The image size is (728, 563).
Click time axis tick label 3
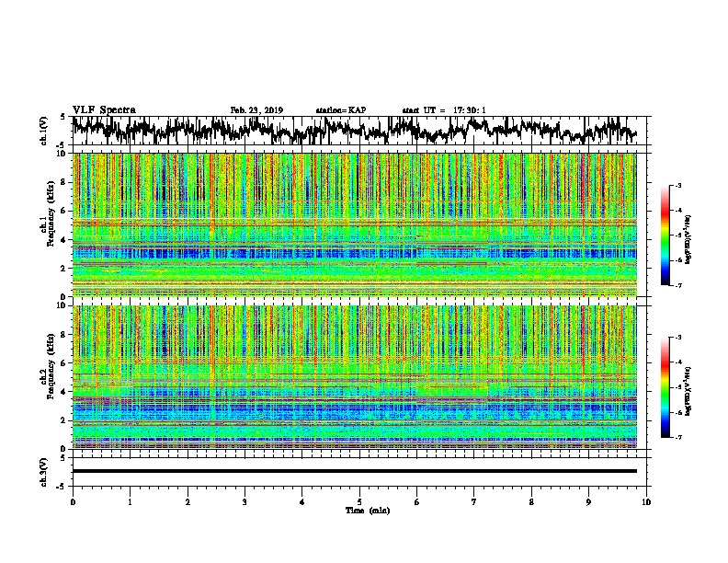pos(245,502)
